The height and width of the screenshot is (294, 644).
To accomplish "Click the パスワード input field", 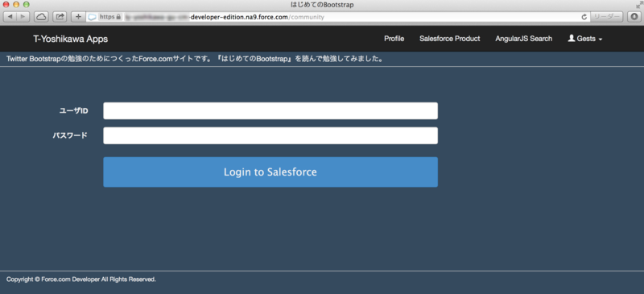I will point(270,135).
